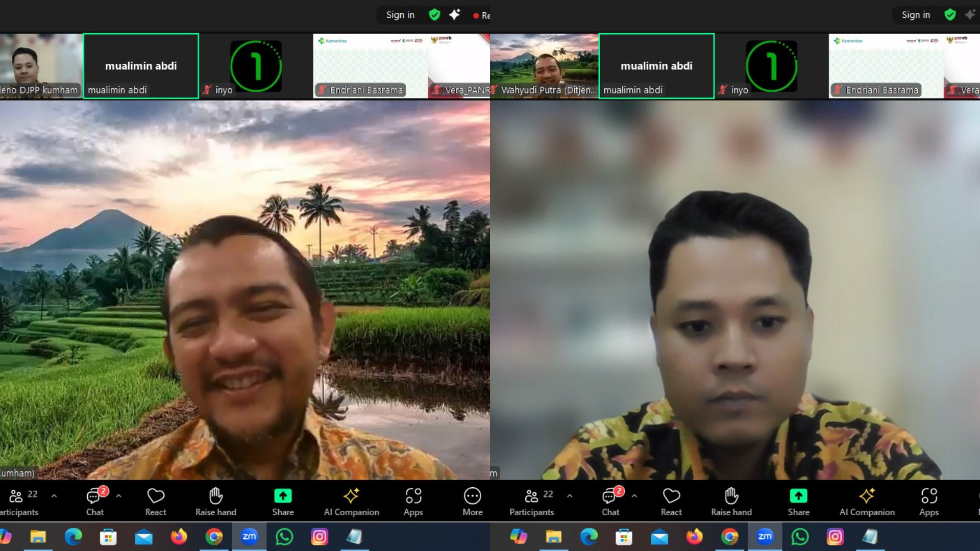Select Wahyudi Putra thumbnail in right window

544,66
